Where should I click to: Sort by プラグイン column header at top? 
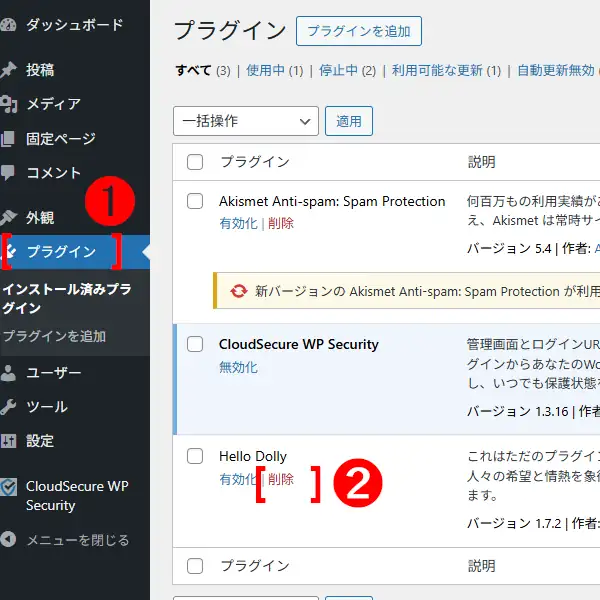tap(255, 162)
